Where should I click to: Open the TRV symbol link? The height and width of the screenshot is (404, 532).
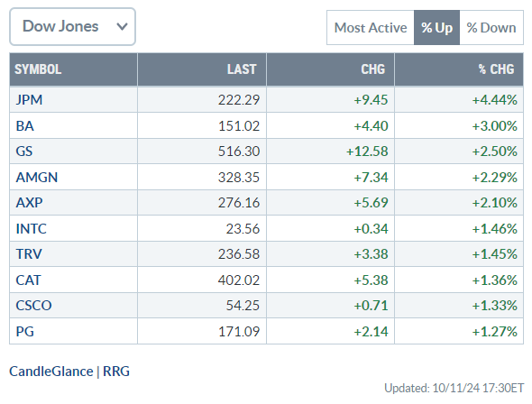(x=29, y=254)
